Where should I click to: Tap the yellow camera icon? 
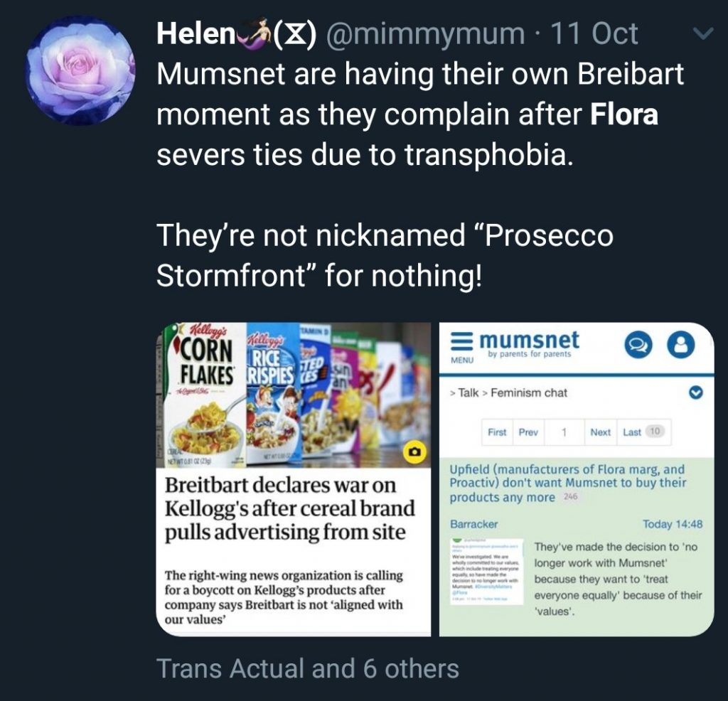pyautogui.click(x=415, y=451)
